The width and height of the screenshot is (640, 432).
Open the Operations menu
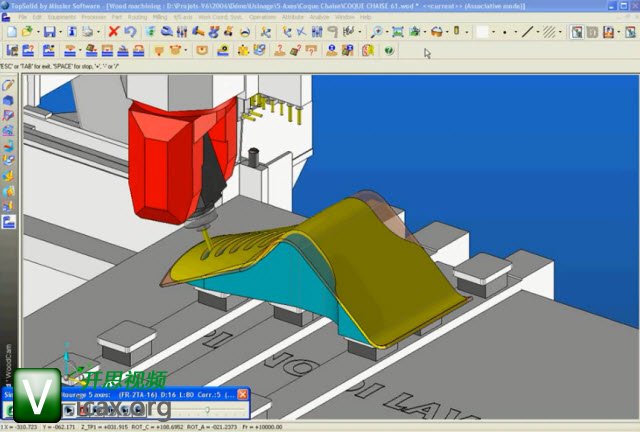pyautogui.click(x=262, y=17)
